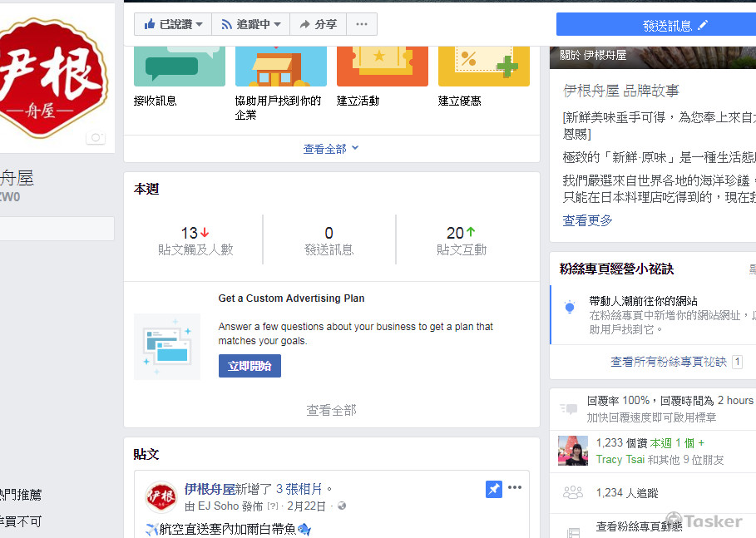Image resolution: width=756 pixels, height=538 pixels.
Task: Click the pin icon on the pinned post
Action: (493, 489)
